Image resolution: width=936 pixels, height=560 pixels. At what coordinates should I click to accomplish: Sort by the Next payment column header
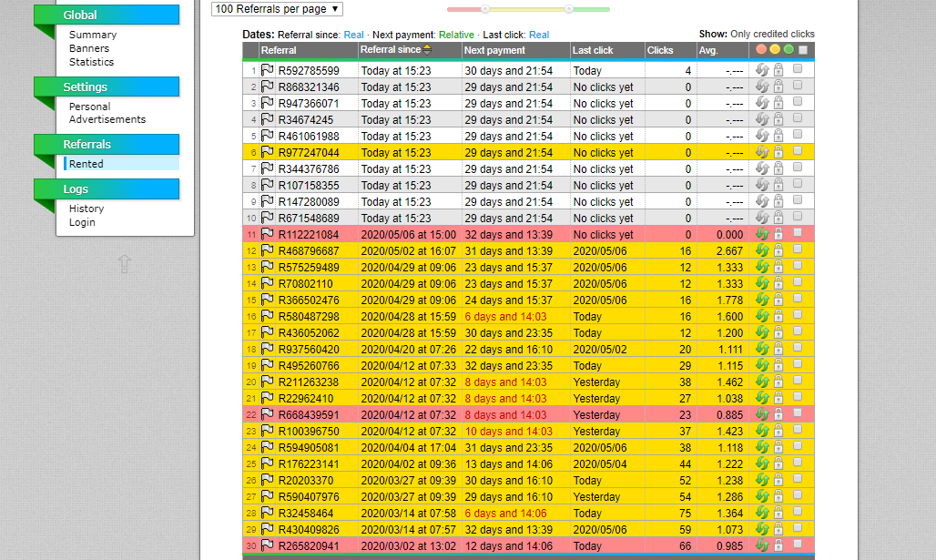pyautogui.click(x=494, y=50)
